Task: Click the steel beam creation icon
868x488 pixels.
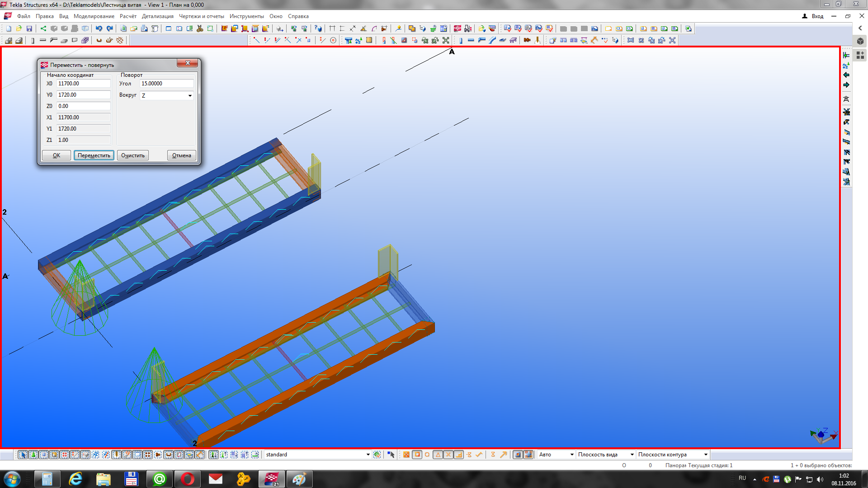Action: click(43, 41)
